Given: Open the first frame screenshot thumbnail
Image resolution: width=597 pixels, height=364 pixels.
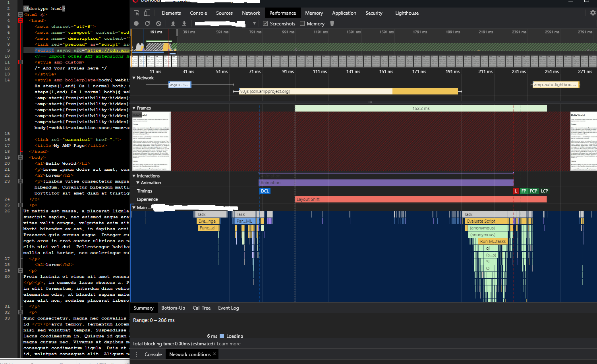Looking at the screenshot, I should [x=151, y=141].
